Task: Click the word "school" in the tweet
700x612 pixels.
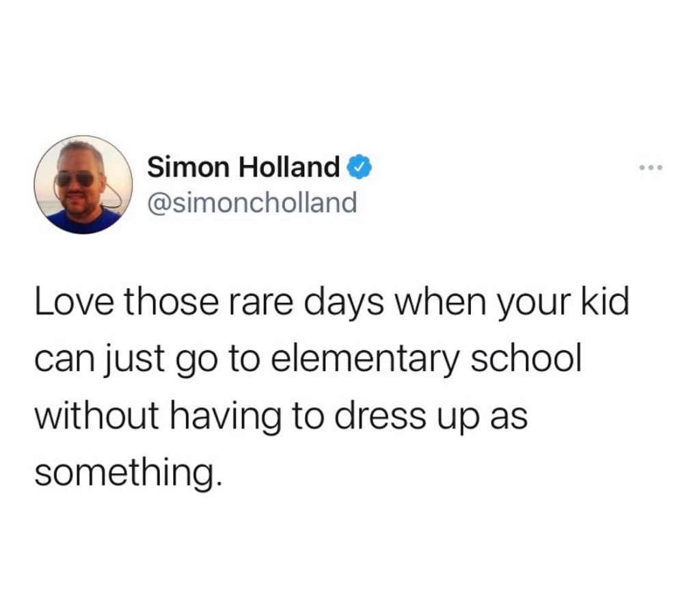Action: pyautogui.click(x=527, y=358)
